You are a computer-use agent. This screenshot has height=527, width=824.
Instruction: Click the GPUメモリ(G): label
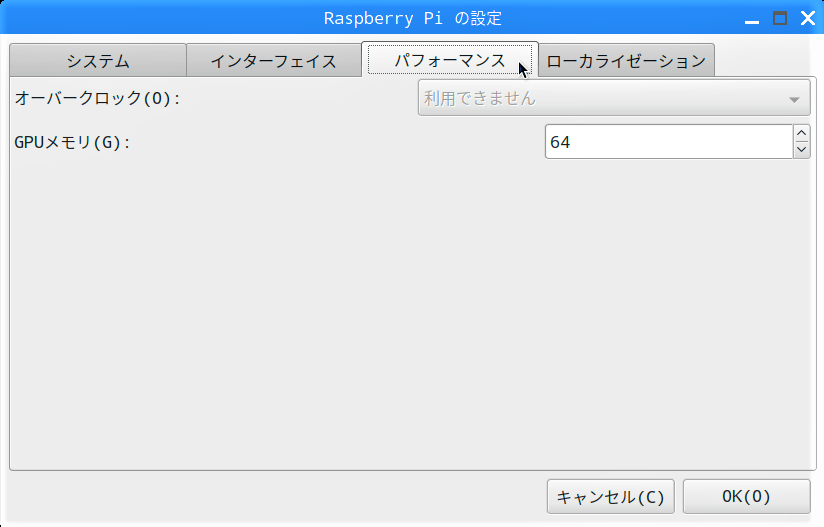[72, 142]
